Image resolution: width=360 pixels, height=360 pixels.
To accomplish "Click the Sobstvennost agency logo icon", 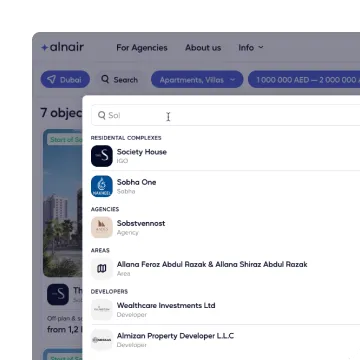I will pyautogui.click(x=102, y=227).
